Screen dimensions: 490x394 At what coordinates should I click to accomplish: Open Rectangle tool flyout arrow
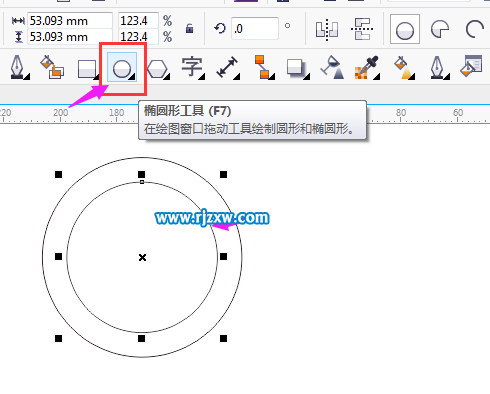[97, 77]
